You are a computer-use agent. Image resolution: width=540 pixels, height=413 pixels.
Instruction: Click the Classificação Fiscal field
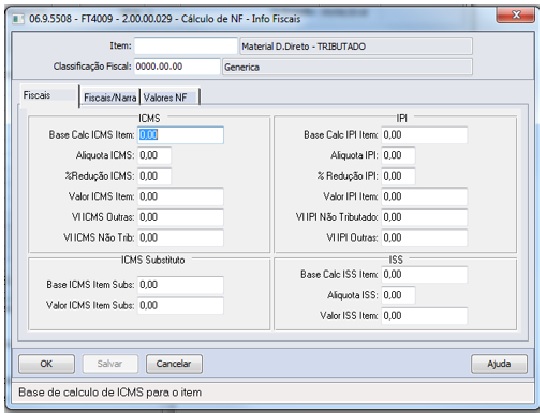[x=177, y=66]
